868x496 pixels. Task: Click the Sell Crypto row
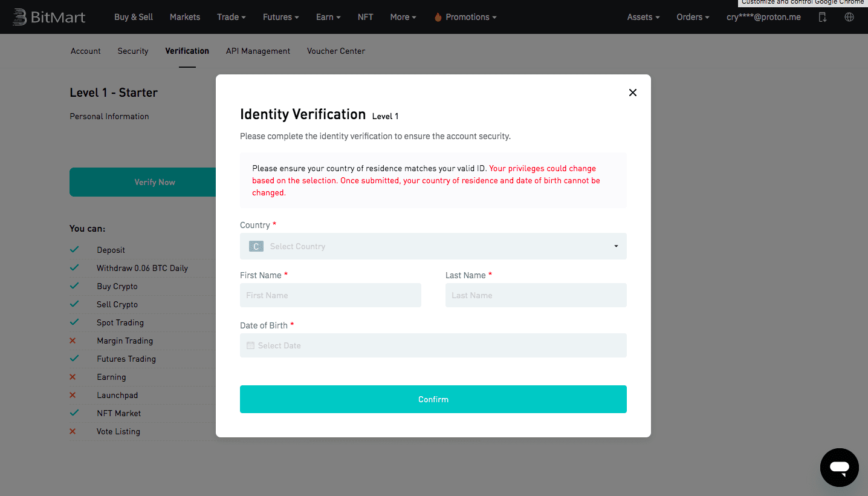pyautogui.click(x=117, y=304)
